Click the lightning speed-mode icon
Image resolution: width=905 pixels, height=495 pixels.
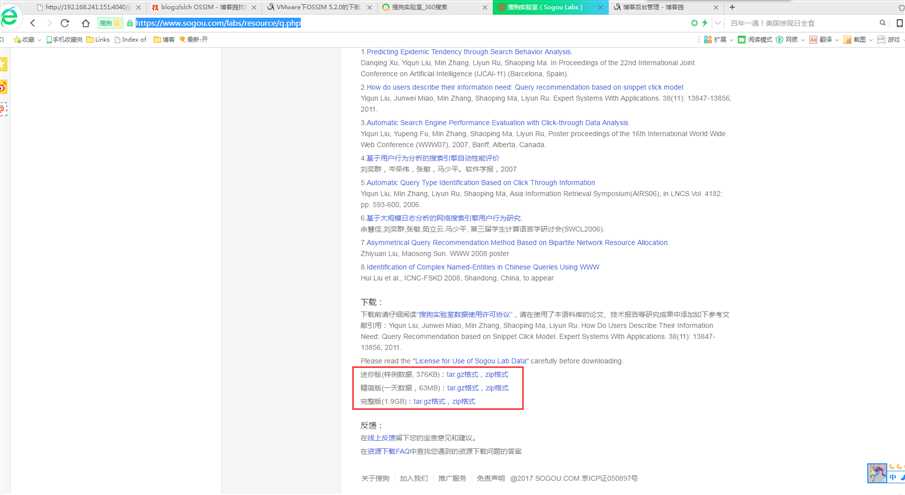point(705,23)
